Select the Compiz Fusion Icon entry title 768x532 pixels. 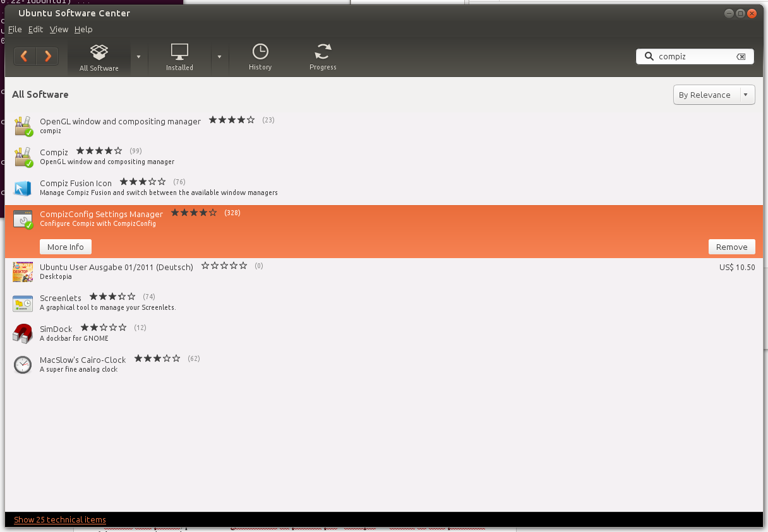tap(76, 183)
